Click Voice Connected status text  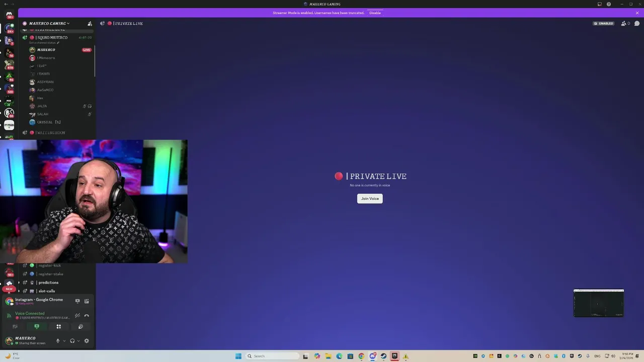click(30, 313)
